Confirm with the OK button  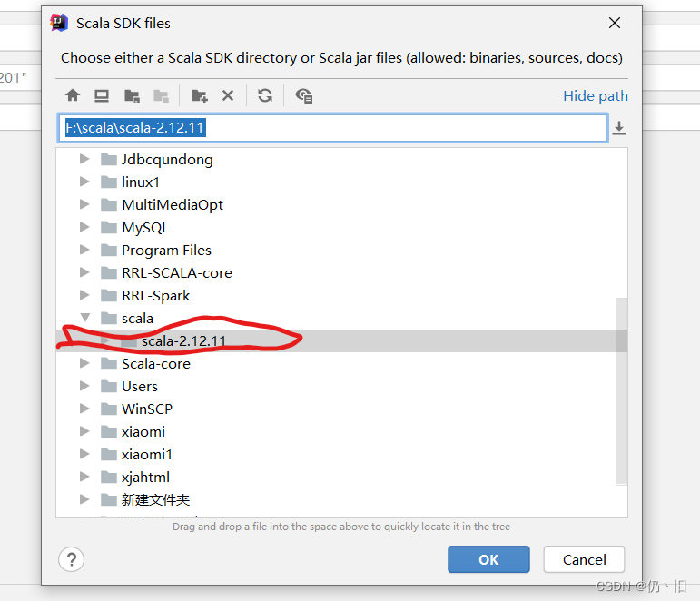pos(488,559)
